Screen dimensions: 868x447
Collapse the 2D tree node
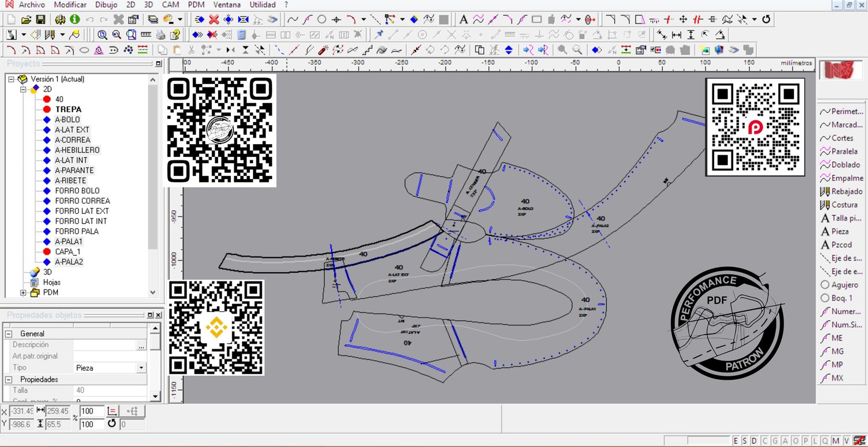pyautogui.click(x=24, y=89)
